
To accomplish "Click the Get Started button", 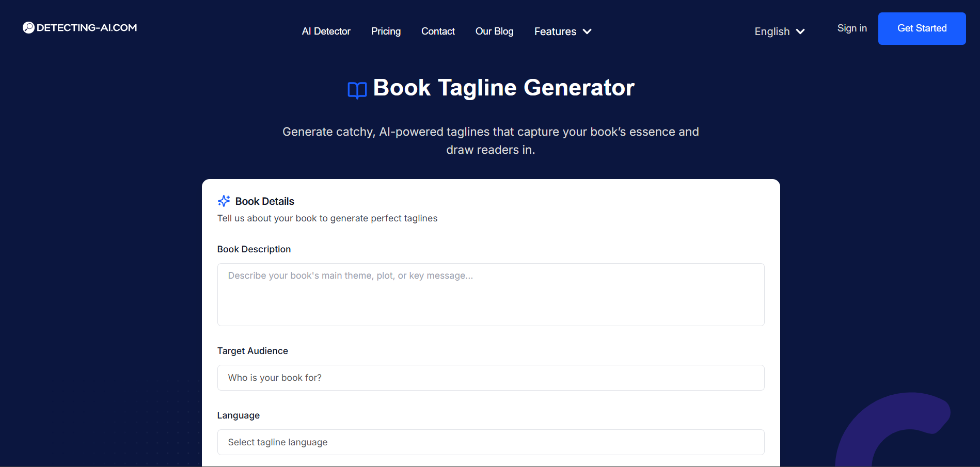I will click(x=922, y=28).
